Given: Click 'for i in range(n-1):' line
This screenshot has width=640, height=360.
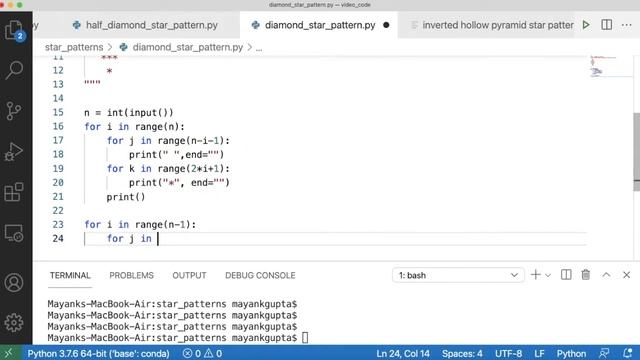Looking at the screenshot, I should click(140, 224).
